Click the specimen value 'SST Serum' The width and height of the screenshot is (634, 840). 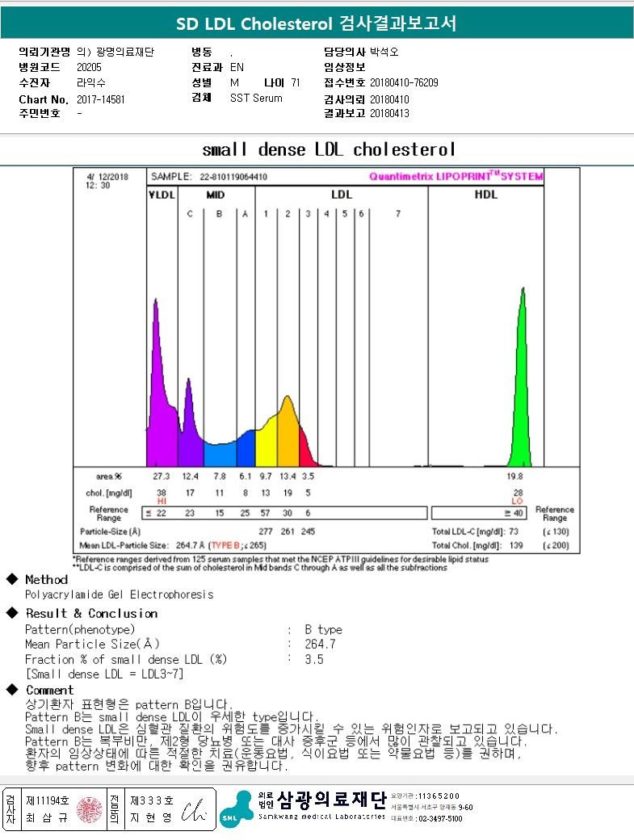[x=256, y=98]
